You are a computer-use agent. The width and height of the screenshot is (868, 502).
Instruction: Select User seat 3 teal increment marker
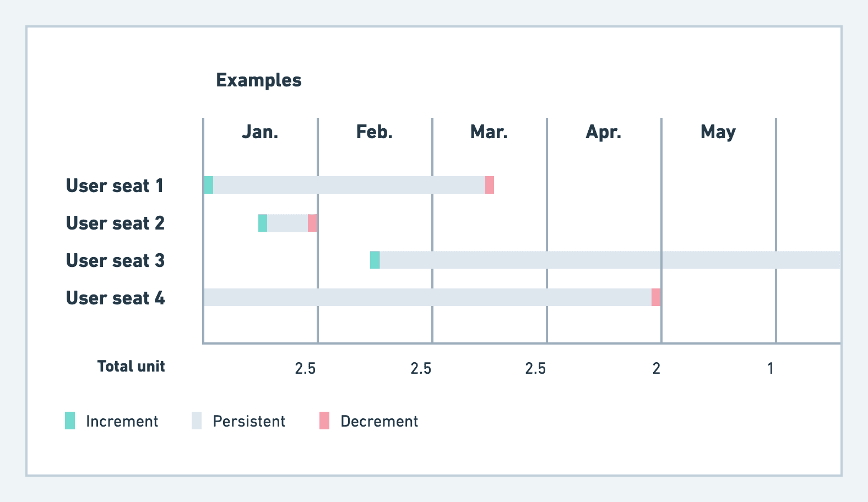(x=375, y=260)
